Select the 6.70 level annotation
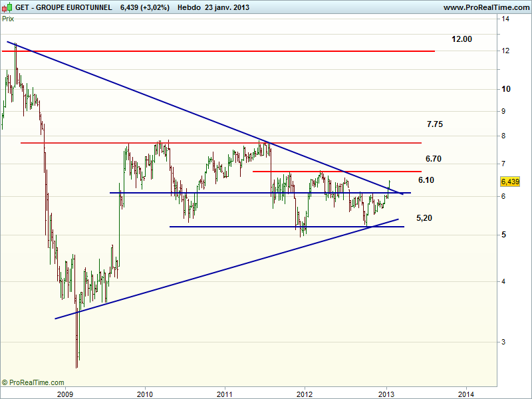 434,159
